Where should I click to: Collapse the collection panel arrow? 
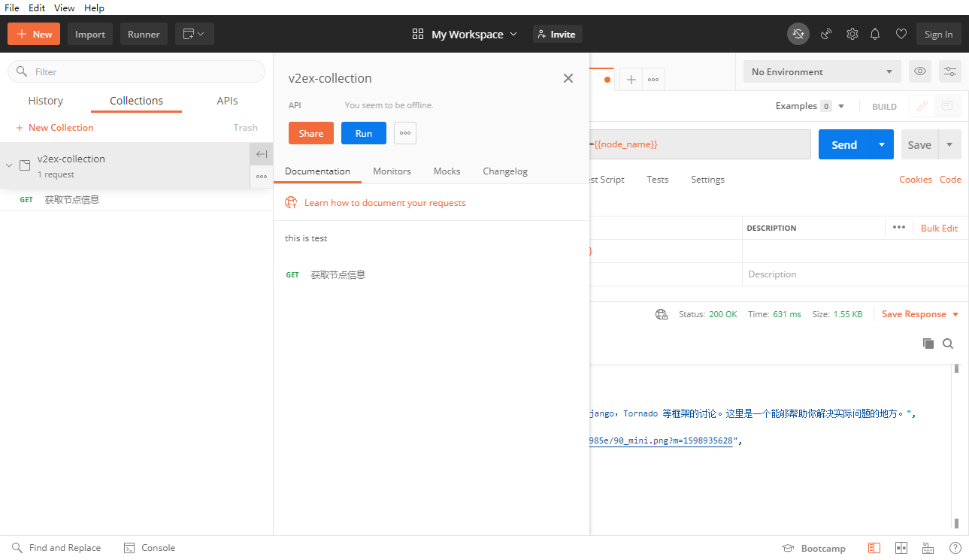[261, 154]
